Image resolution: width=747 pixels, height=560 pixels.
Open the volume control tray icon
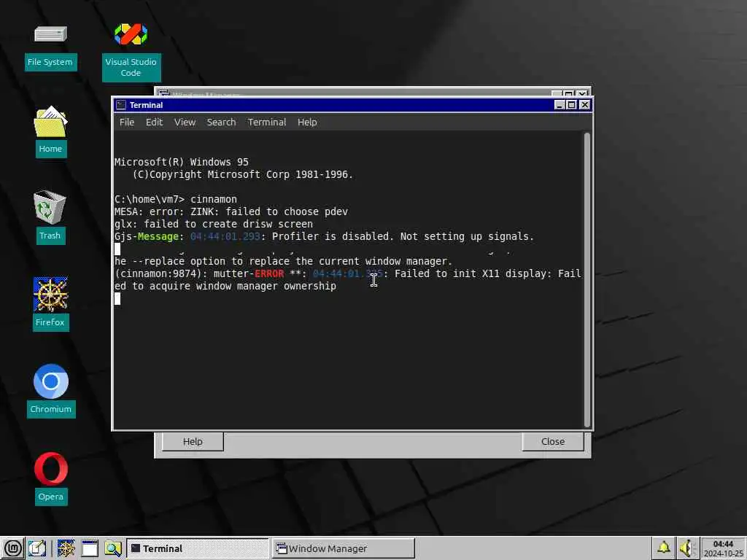coord(687,548)
